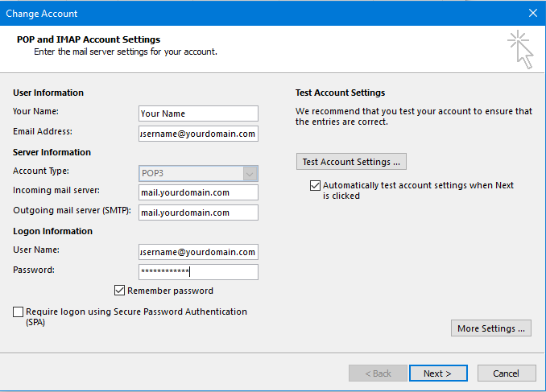The width and height of the screenshot is (546, 392).
Task: Click the Server Information section label
Action: [52, 152]
